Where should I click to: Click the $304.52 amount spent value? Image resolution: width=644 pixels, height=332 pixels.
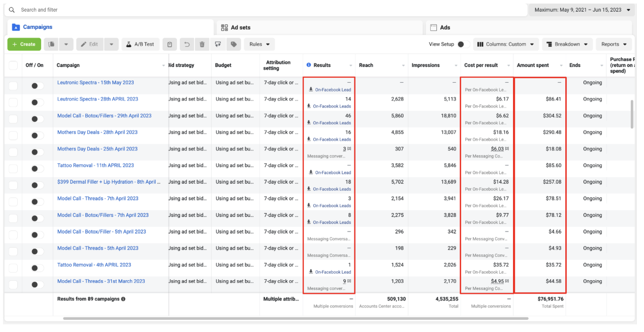pyautogui.click(x=552, y=116)
